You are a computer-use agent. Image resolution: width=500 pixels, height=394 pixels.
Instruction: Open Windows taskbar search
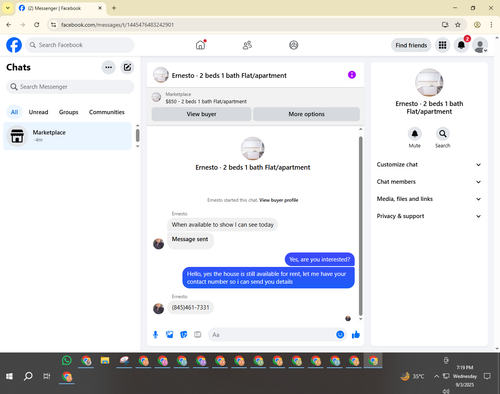pyautogui.click(x=28, y=376)
